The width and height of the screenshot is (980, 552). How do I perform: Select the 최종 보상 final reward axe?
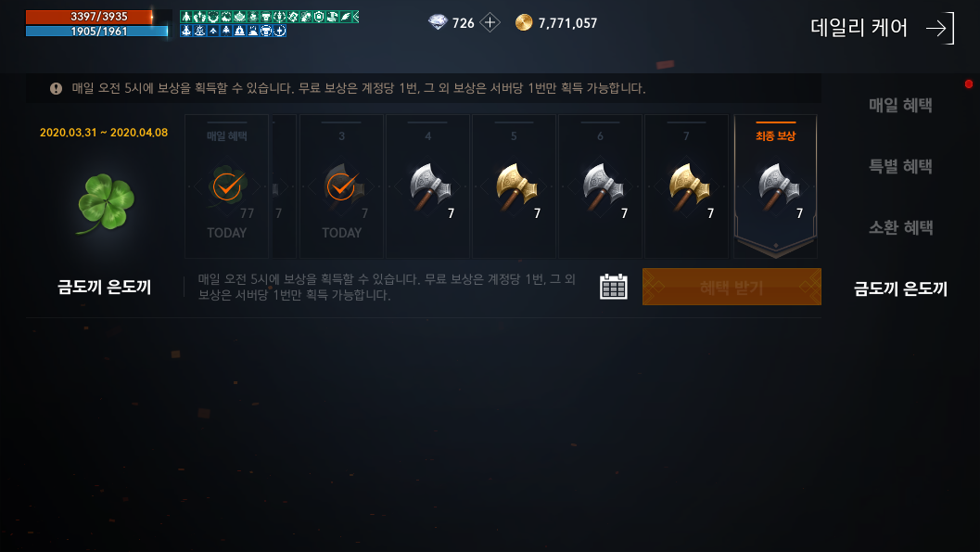(x=775, y=186)
